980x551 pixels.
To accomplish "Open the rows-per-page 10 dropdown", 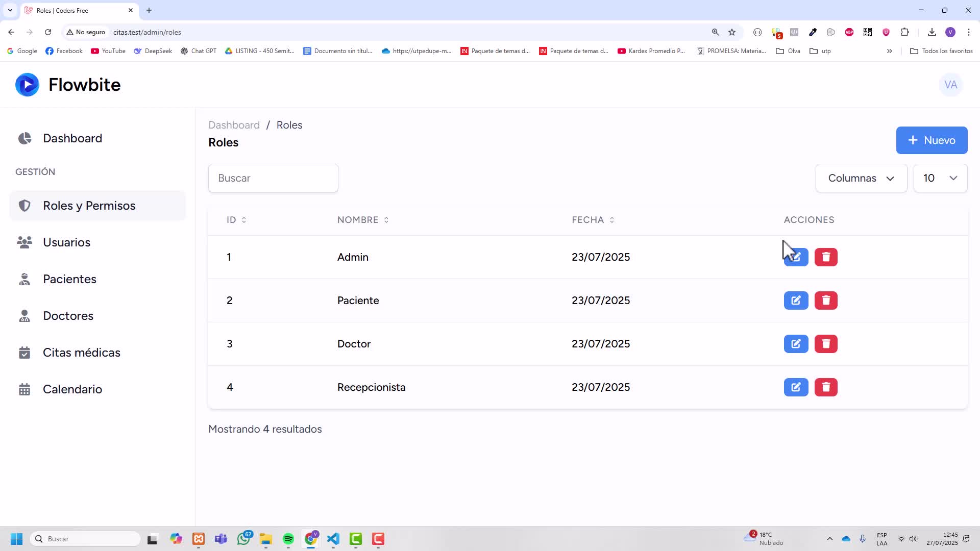I will (940, 178).
